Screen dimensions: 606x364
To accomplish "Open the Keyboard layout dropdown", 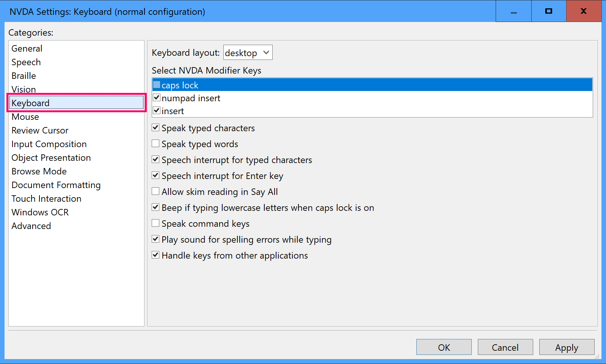I will [248, 53].
